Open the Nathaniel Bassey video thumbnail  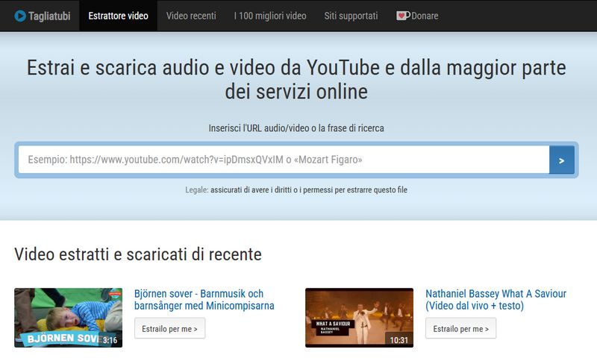click(x=359, y=318)
